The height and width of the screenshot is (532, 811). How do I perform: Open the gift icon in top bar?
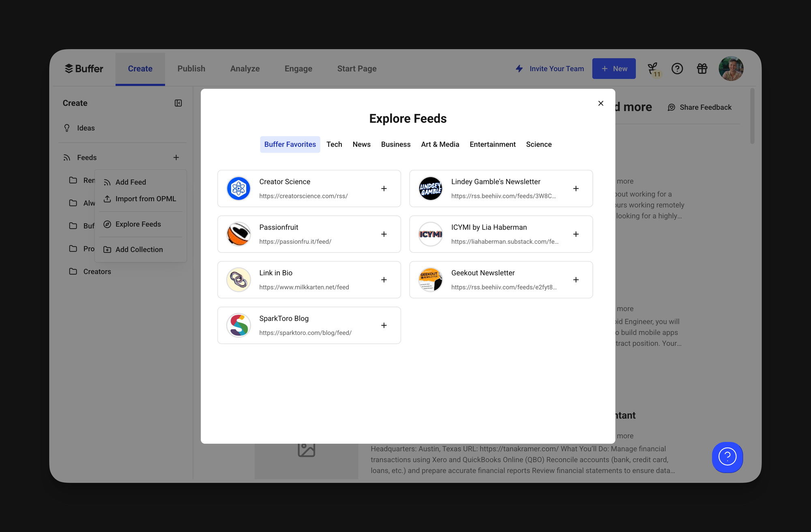click(702, 69)
